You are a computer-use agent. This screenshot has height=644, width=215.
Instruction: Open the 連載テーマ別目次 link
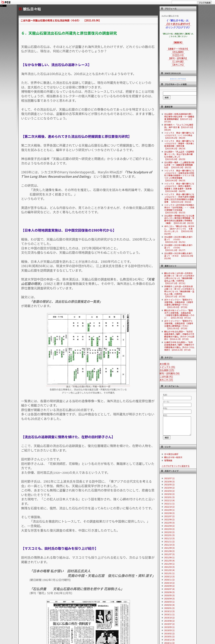(178, 49)
